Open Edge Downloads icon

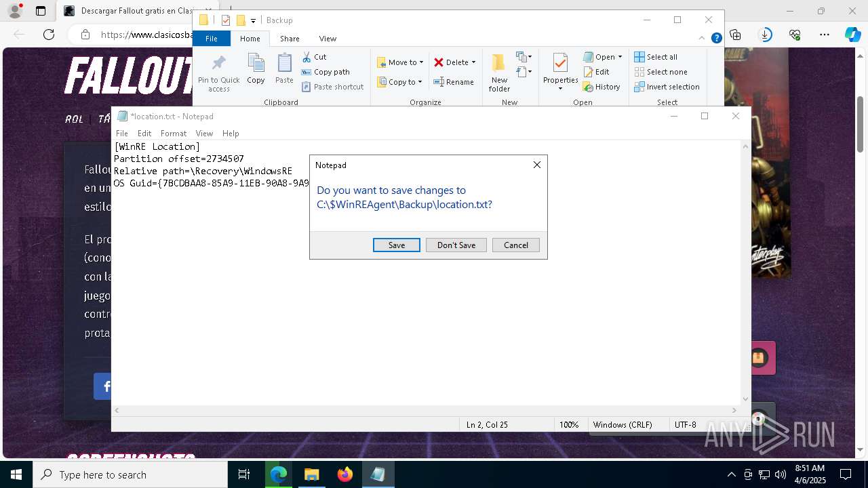point(766,35)
